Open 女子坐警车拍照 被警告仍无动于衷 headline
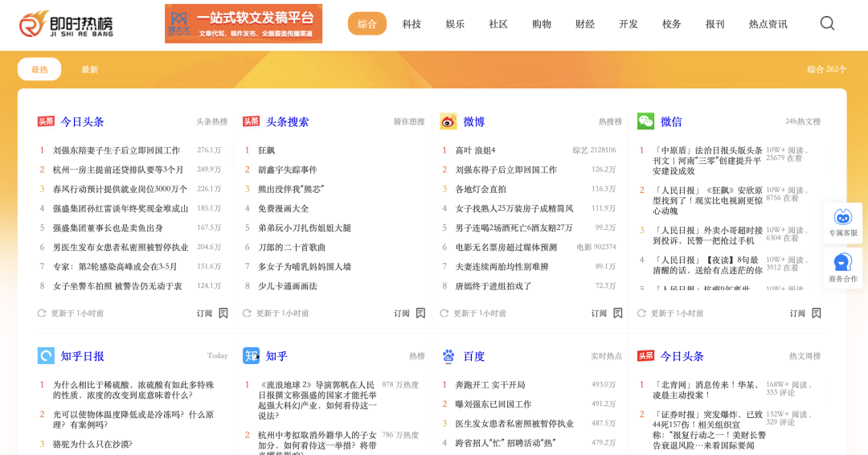This screenshot has height=455, width=868. coord(117,285)
